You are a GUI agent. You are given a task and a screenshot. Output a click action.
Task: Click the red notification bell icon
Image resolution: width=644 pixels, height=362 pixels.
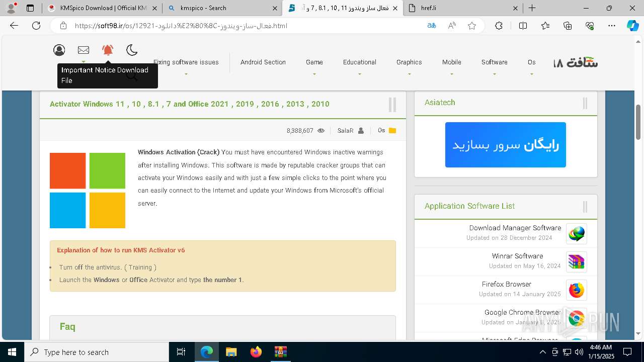coord(108,50)
